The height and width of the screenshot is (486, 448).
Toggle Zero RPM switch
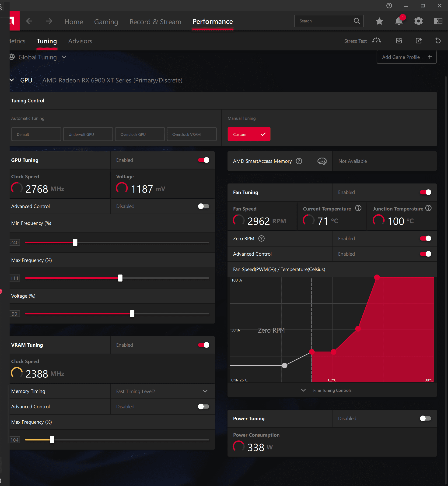click(x=425, y=238)
